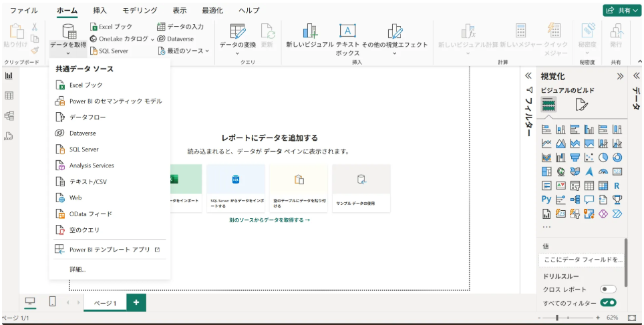The width and height of the screenshot is (644, 325).
Task: Click 別のソースからデータを取得する link
Action: pyautogui.click(x=269, y=220)
